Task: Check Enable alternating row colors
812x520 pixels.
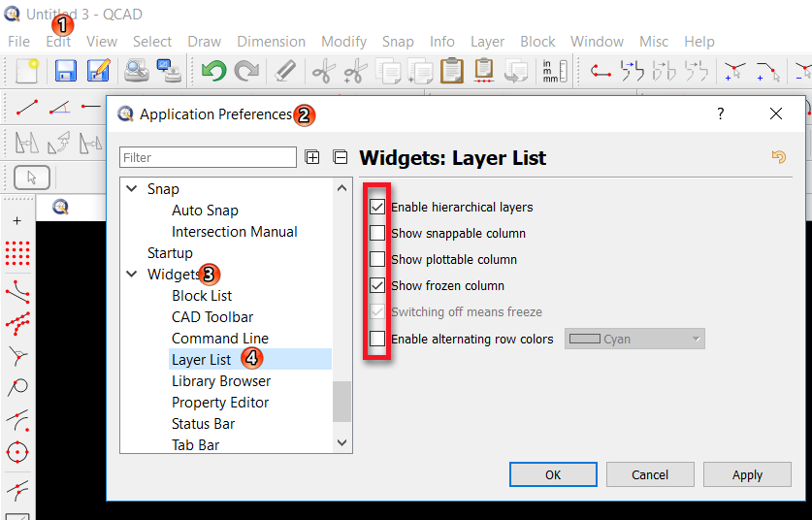Action: (x=377, y=339)
